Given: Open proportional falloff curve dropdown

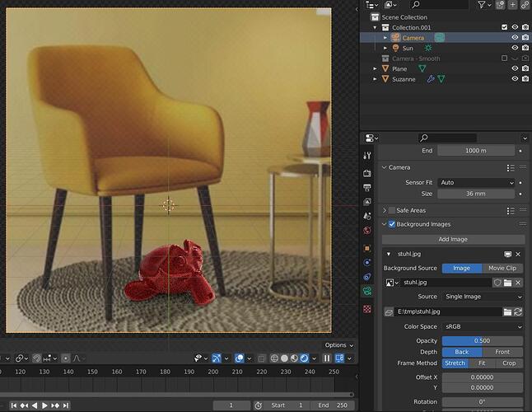Looking at the screenshot, I should [79, 358].
